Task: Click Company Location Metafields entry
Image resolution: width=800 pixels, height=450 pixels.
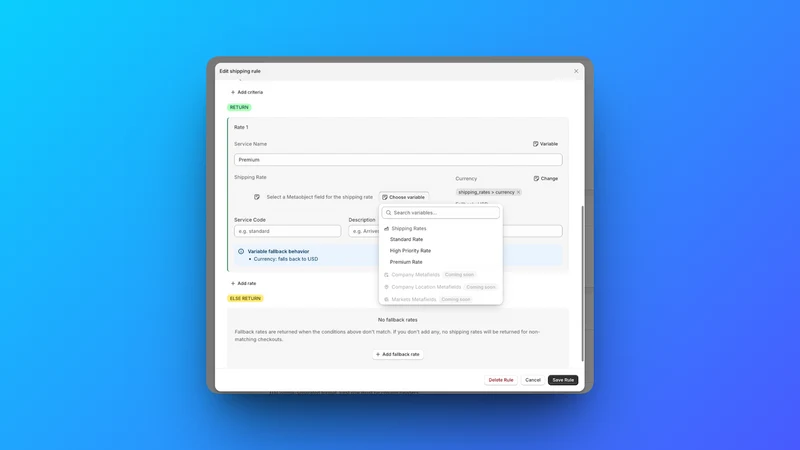Action: (x=440, y=287)
